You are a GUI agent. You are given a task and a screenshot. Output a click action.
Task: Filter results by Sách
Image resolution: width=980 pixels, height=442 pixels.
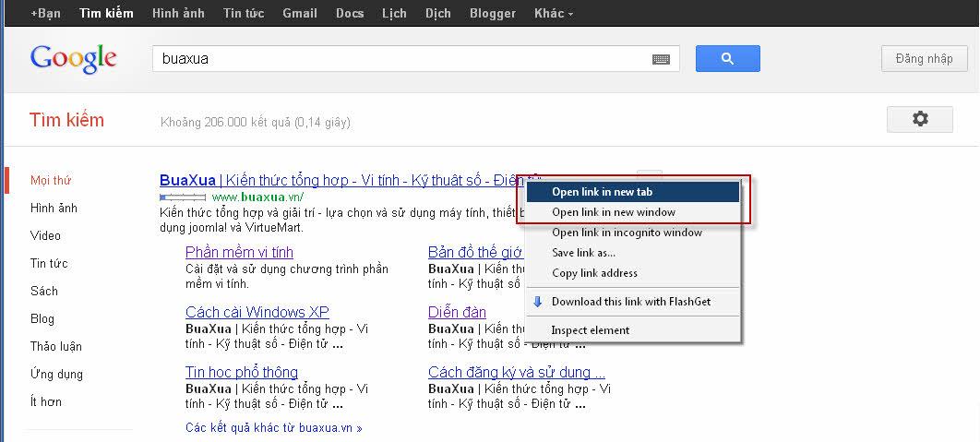[43, 292]
